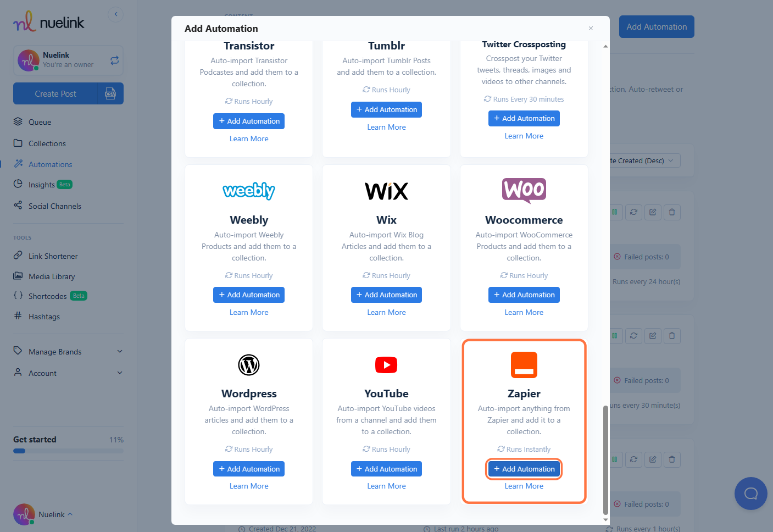The width and height of the screenshot is (773, 532).
Task: Click edit icon on third automation row
Action: [653, 459]
